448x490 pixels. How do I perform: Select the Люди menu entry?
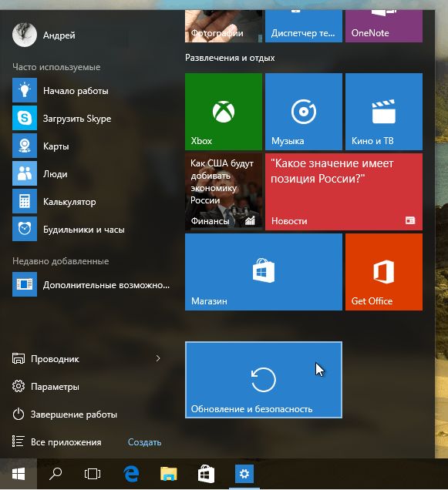55,174
